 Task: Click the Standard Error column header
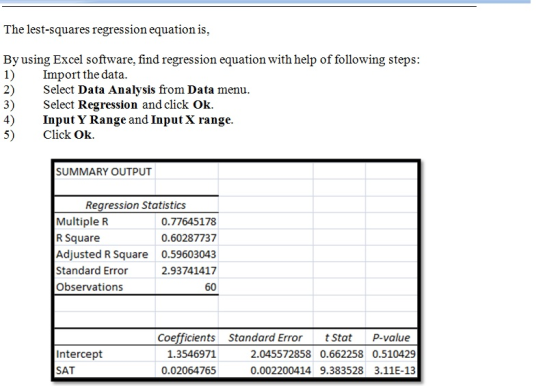point(265,337)
